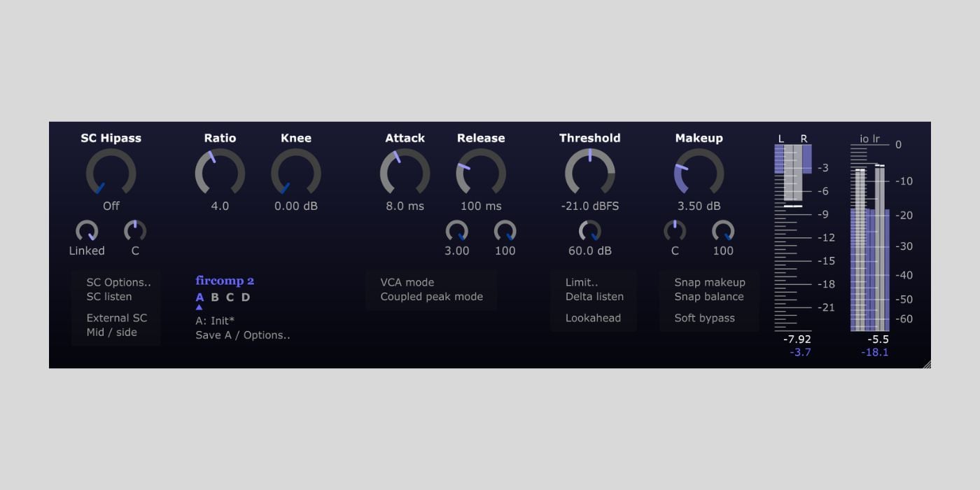The width and height of the screenshot is (980, 490).
Task: Switch to preset slot B
Action: click(215, 297)
